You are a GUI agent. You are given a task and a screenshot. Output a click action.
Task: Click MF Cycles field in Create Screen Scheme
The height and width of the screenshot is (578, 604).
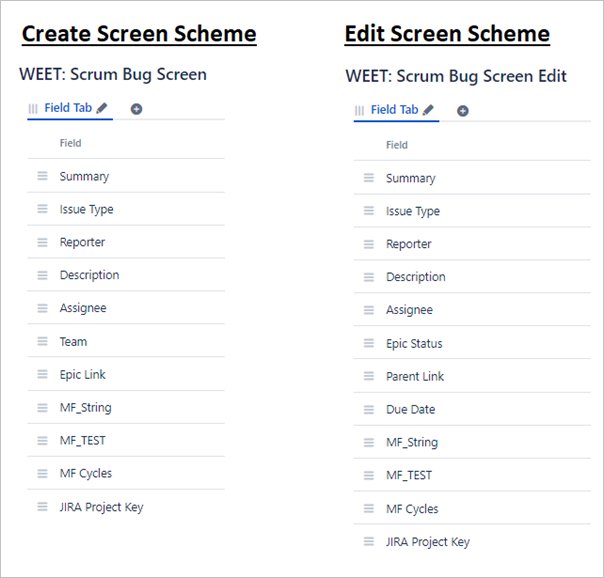(x=86, y=474)
